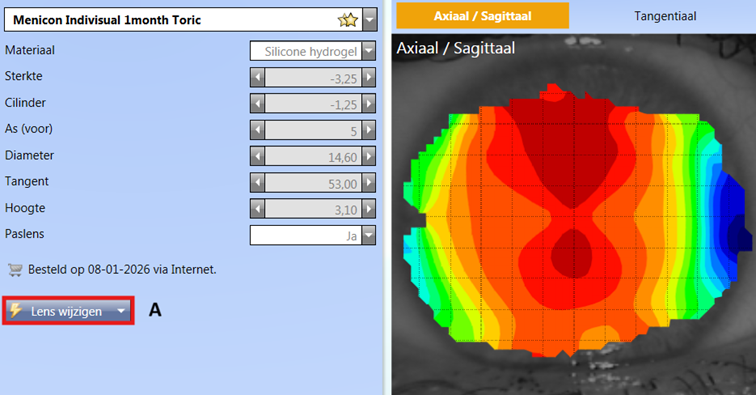Increase Diameter with right arrow
This screenshot has height=395, width=756.
pyautogui.click(x=369, y=156)
